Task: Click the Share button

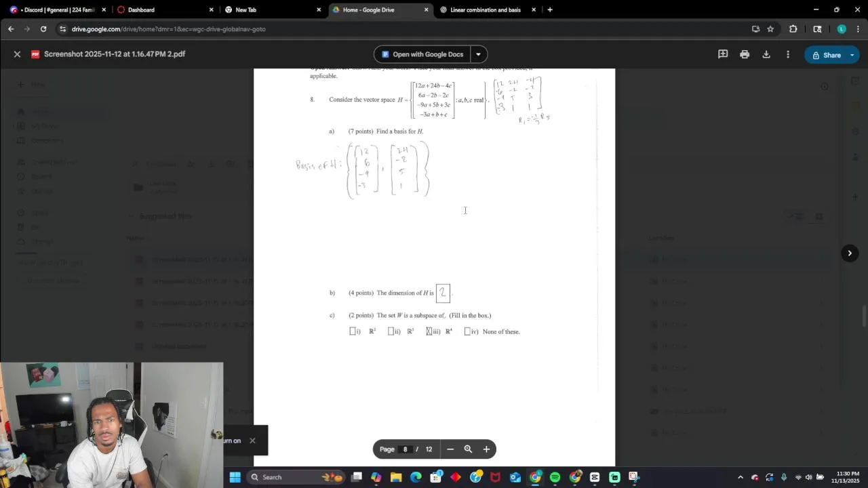Action: (825, 55)
